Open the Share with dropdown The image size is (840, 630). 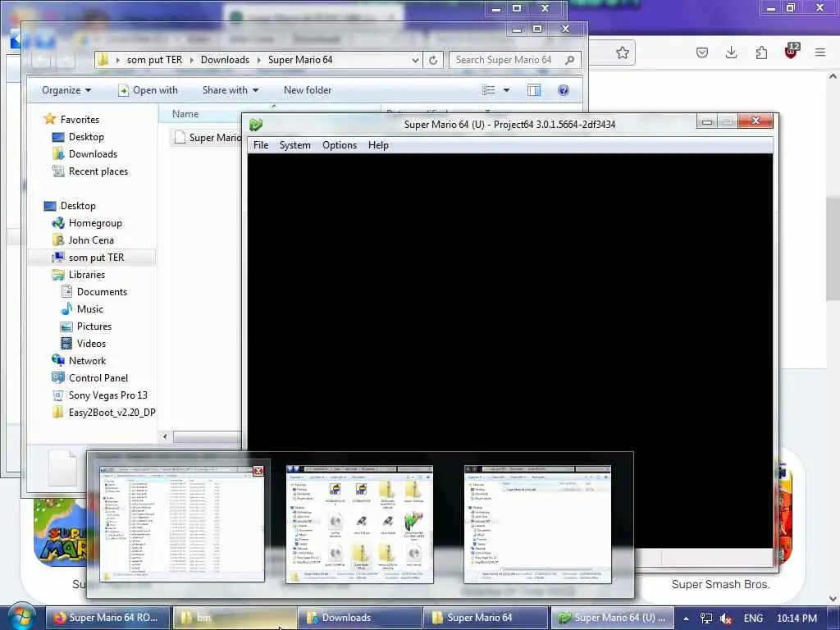pos(231,90)
